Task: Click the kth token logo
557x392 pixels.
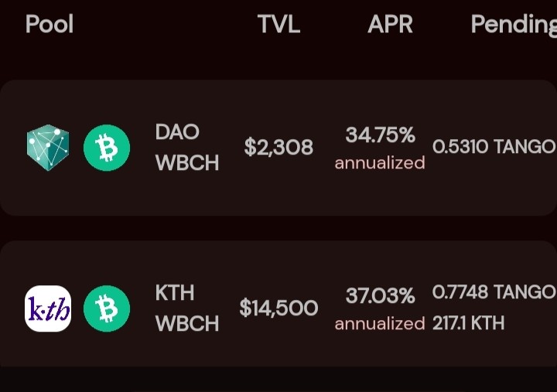Action: tap(48, 308)
